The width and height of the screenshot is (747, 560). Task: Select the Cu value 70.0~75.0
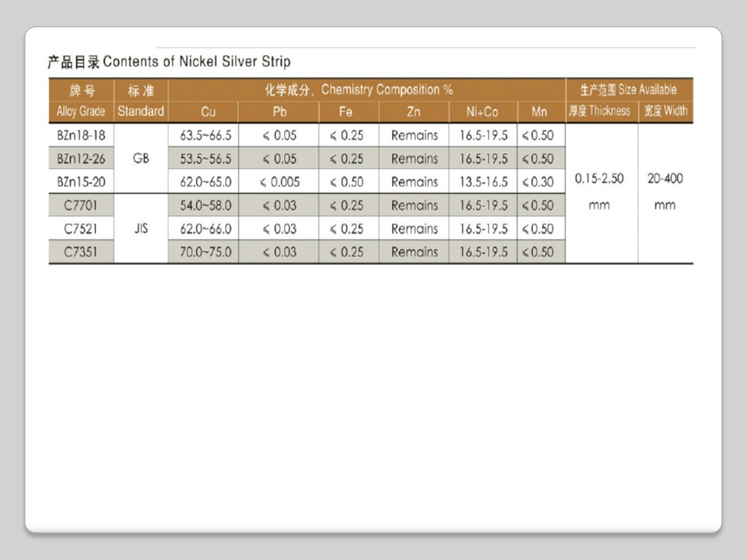pyautogui.click(x=205, y=252)
